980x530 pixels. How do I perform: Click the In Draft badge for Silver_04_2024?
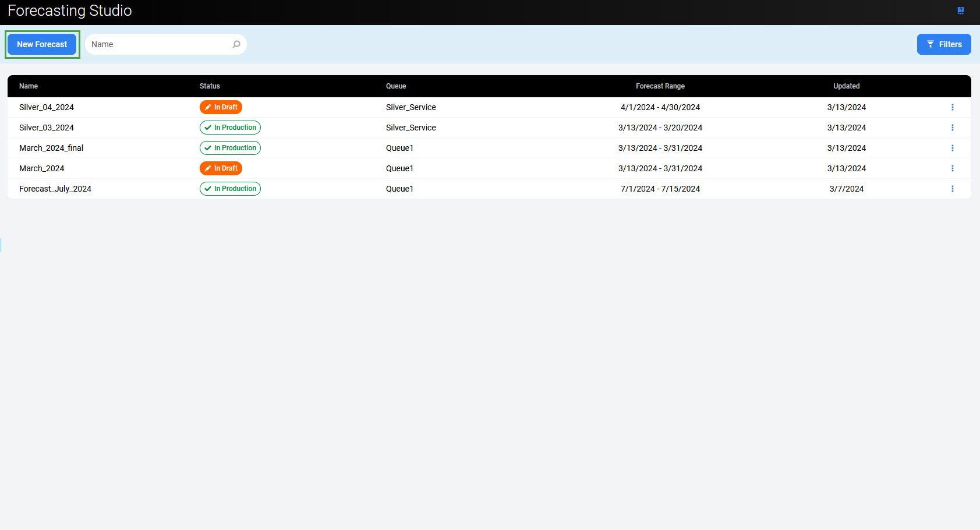[221, 107]
